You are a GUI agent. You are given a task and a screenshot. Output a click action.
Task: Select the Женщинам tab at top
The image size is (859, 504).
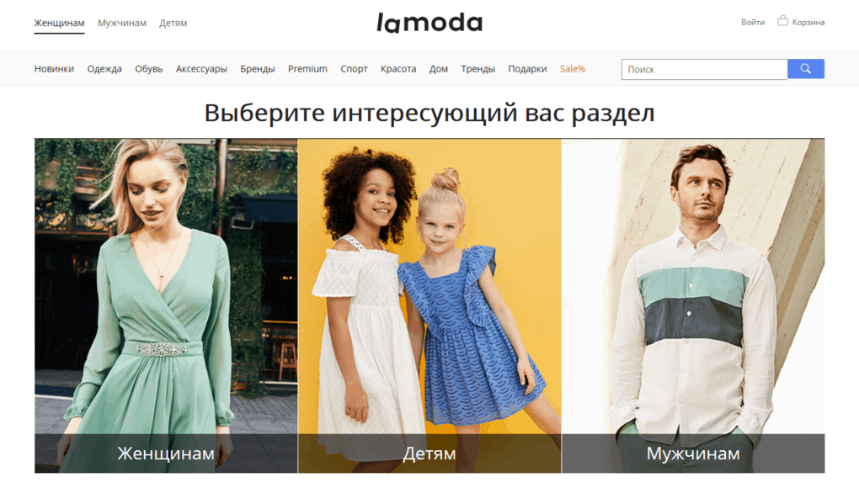coord(59,23)
